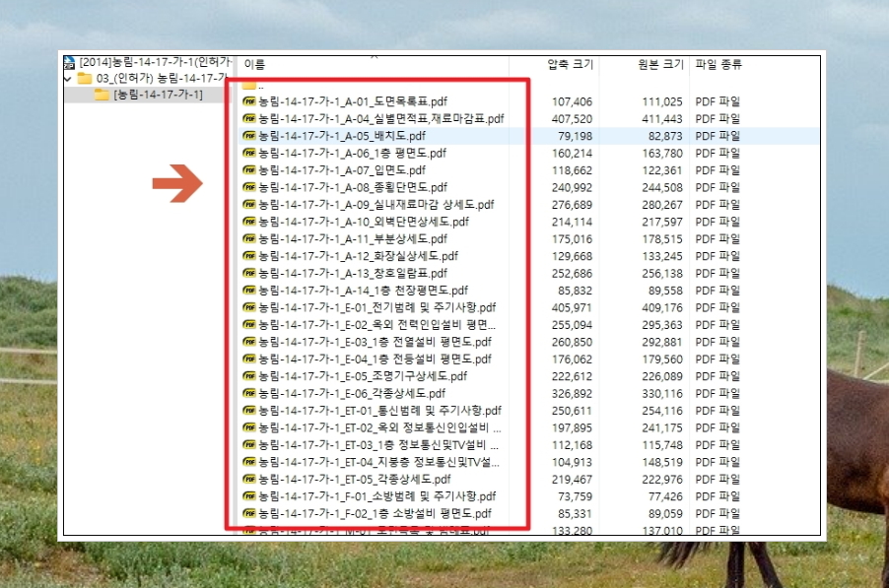889x588 pixels.
Task: Select the [농림-14-17-가-1] subfolder
Action: click(x=158, y=95)
